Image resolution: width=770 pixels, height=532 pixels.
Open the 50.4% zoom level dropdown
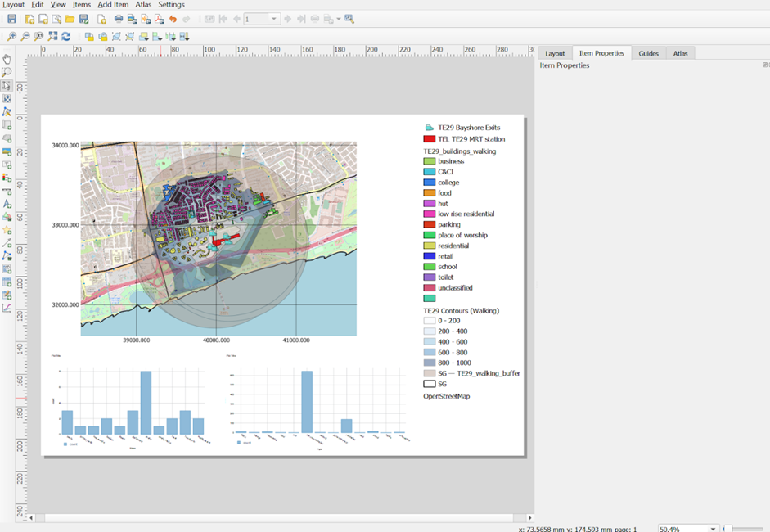click(714, 529)
